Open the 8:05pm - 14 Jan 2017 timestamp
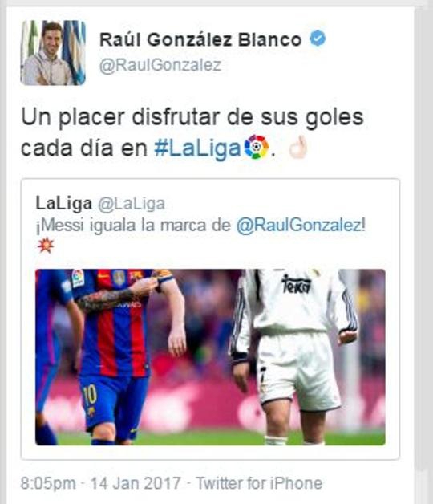The height and width of the screenshot is (504, 433). coord(100,483)
